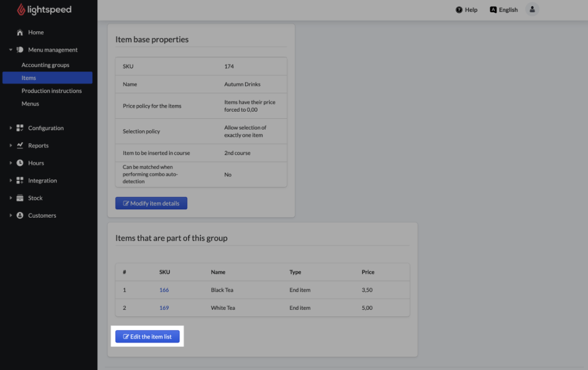The width and height of the screenshot is (588, 370).
Task: Select Menus in the sidebar
Action: (x=30, y=104)
